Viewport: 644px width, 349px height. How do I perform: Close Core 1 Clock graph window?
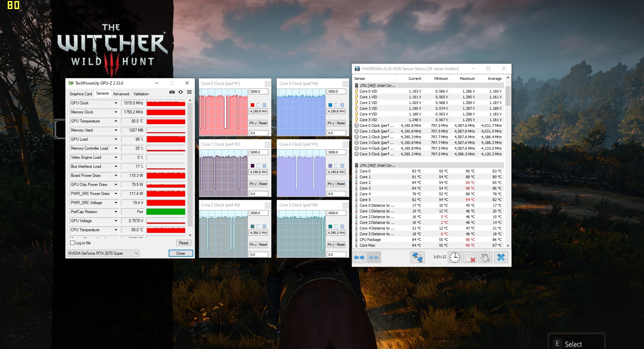coord(268,144)
